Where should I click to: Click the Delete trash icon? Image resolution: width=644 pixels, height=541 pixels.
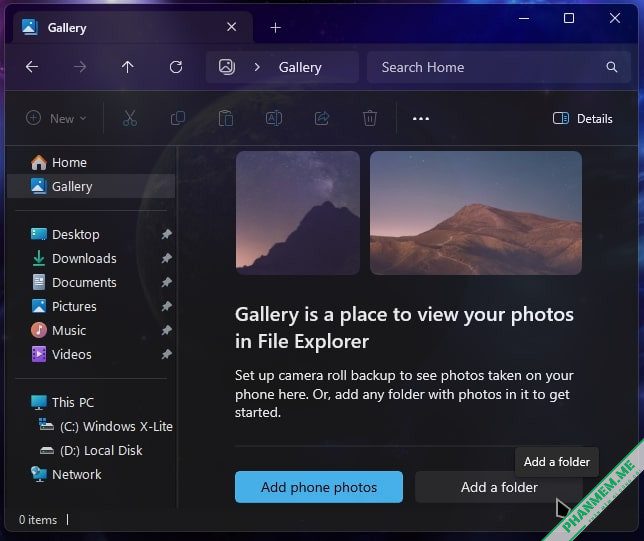point(370,118)
